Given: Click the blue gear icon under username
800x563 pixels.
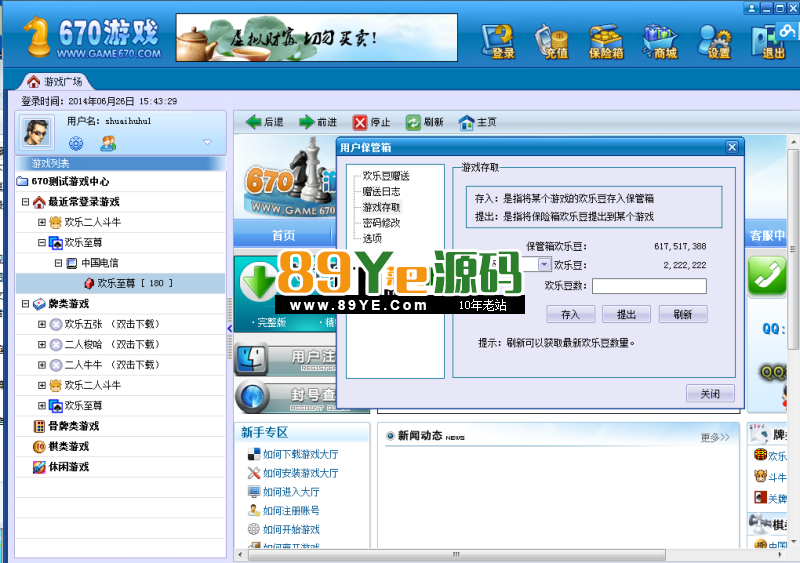Looking at the screenshot, I should coord(76,143).
